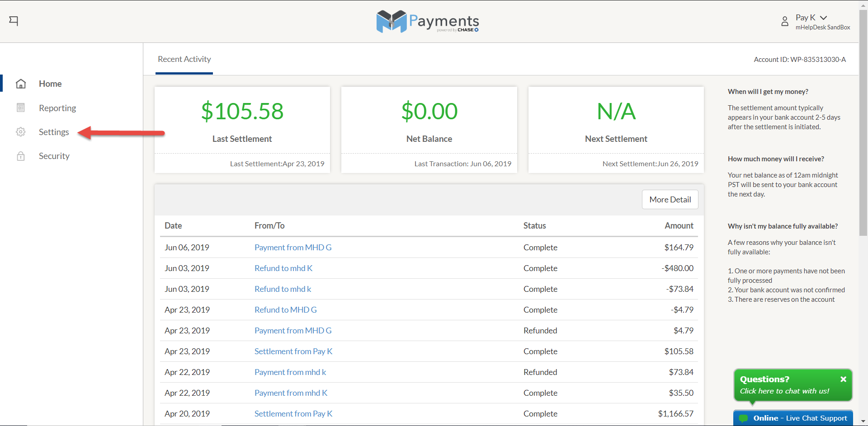The width and height of the screenshot is (868, 426).
Task: Select mHelpDesk SandBox account menu entry
Action: 822,27
